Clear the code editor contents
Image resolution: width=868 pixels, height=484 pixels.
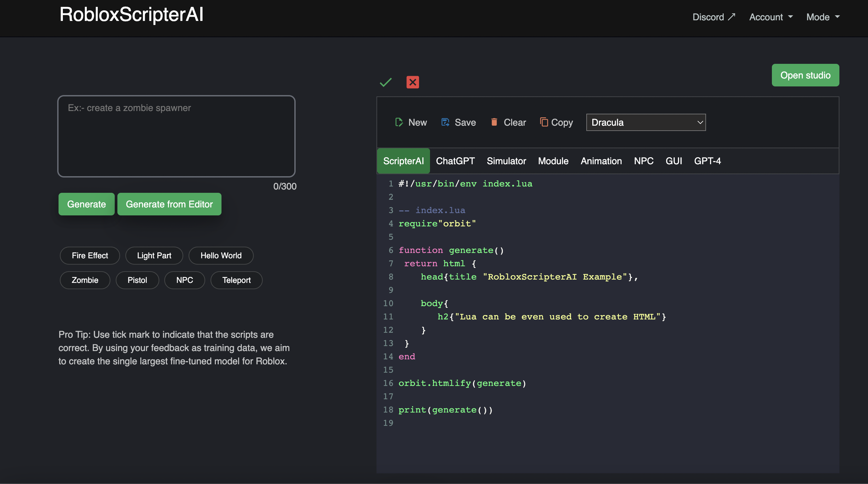pos(508,122)
